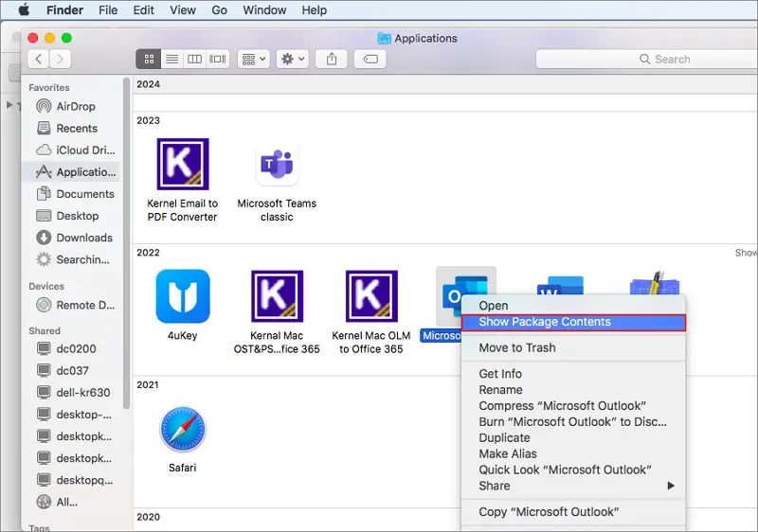758x532 pixels.
Task: Select the Microsoft Word app icon
Action: 560,285
